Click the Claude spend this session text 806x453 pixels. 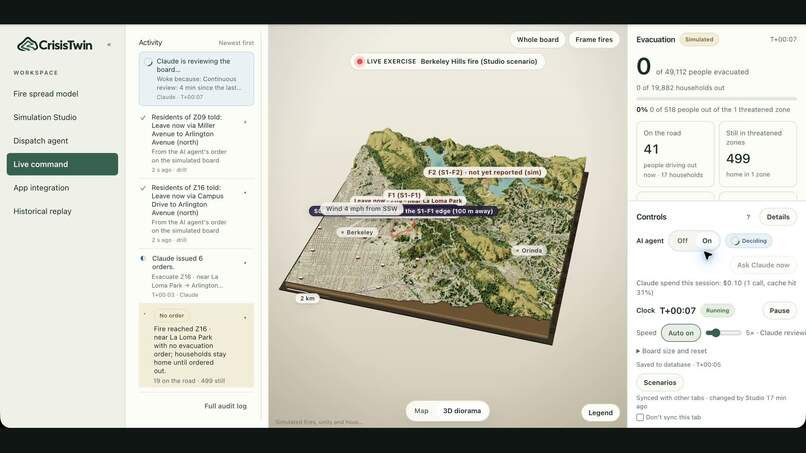click(715, 287)
